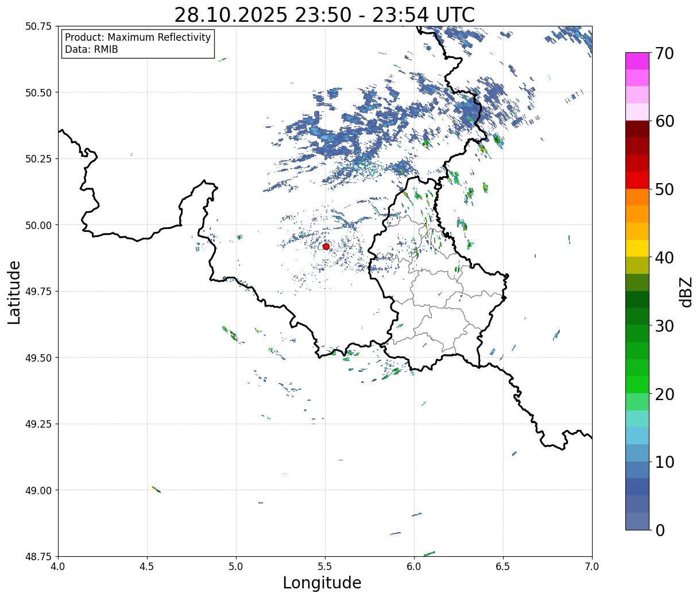The width and height of the screenshot is (700, 597).
Task: Click the 'Product: Maximum Reflectivity' text
Action: pyautogui.click(x=138, y=37)
